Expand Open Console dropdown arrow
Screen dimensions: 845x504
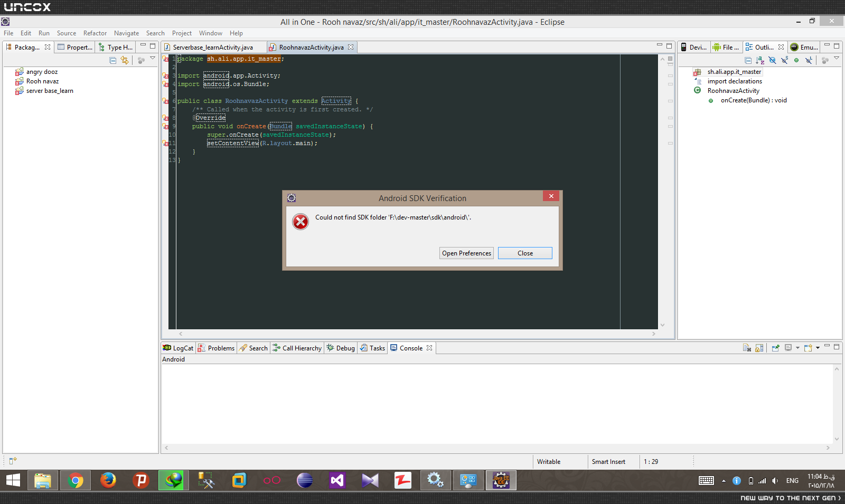(x=818, y=348)
